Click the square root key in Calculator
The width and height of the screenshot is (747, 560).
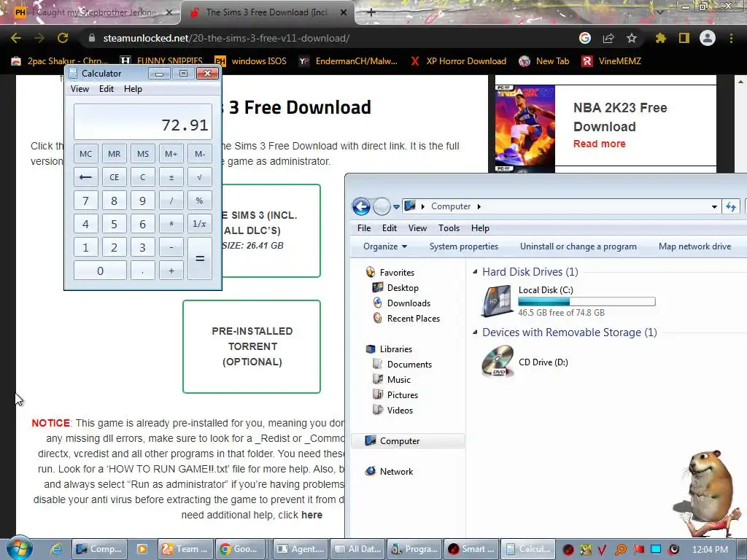pos(200,177)
